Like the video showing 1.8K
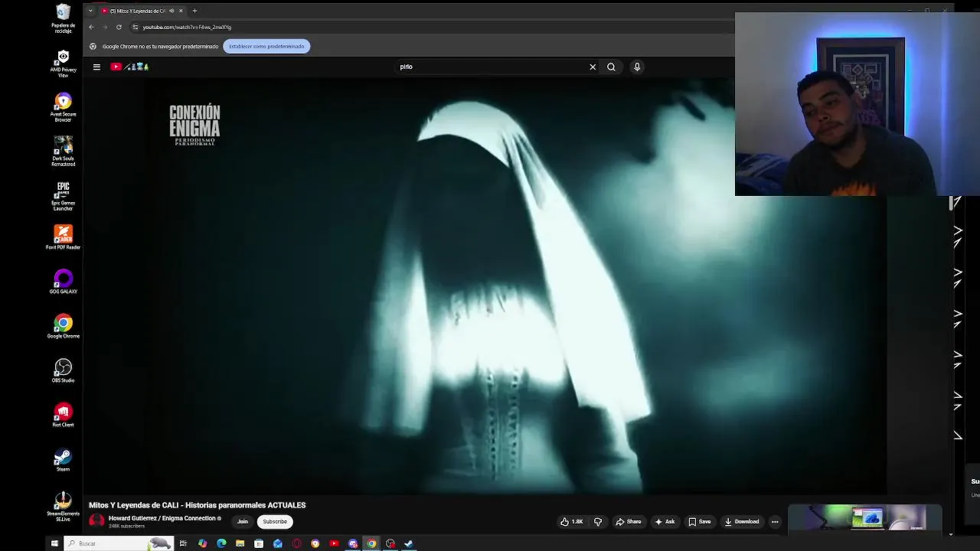The height and width of the screenshot is (551, 980). [572, 522]
